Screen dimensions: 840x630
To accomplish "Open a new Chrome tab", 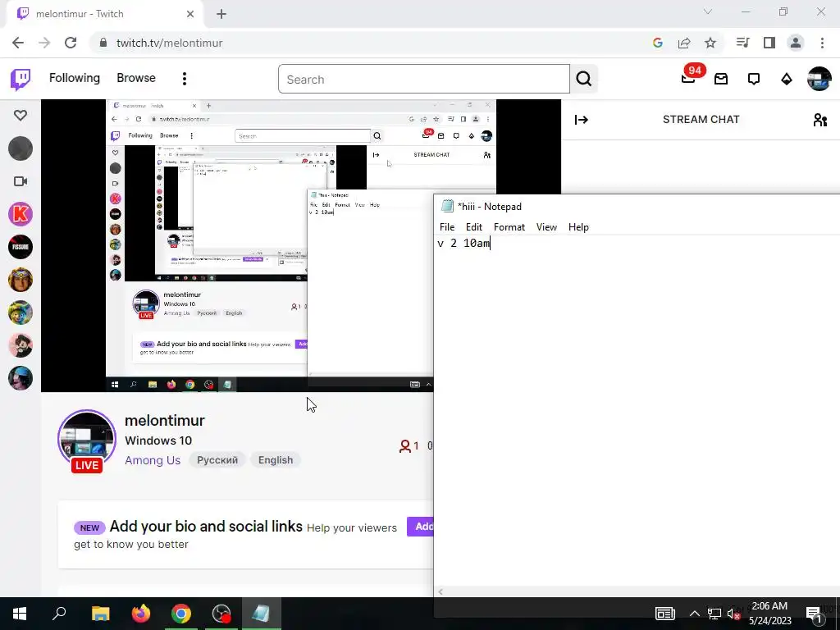I will point(221,14).
